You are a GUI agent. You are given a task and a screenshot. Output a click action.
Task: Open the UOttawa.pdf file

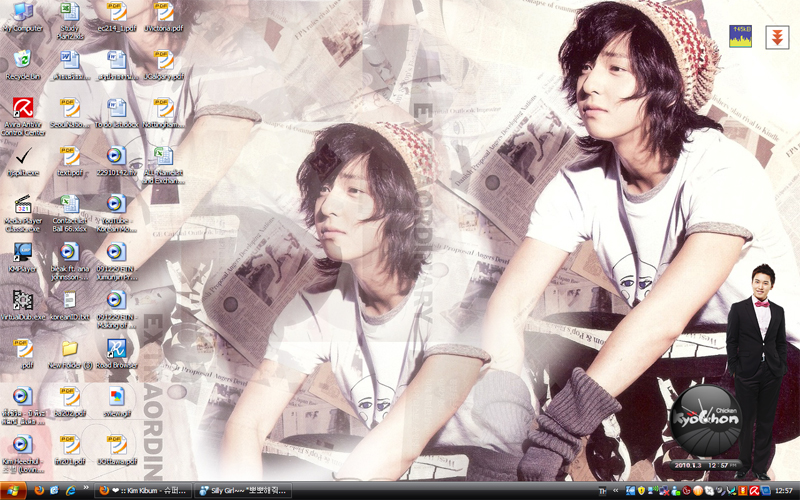point(117,450)
